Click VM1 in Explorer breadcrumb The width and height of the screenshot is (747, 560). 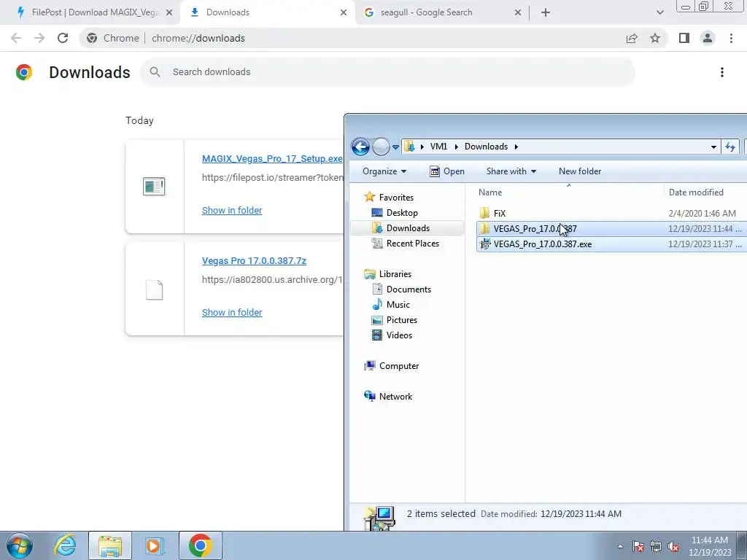pyautogui.click(x=438, y=146)
